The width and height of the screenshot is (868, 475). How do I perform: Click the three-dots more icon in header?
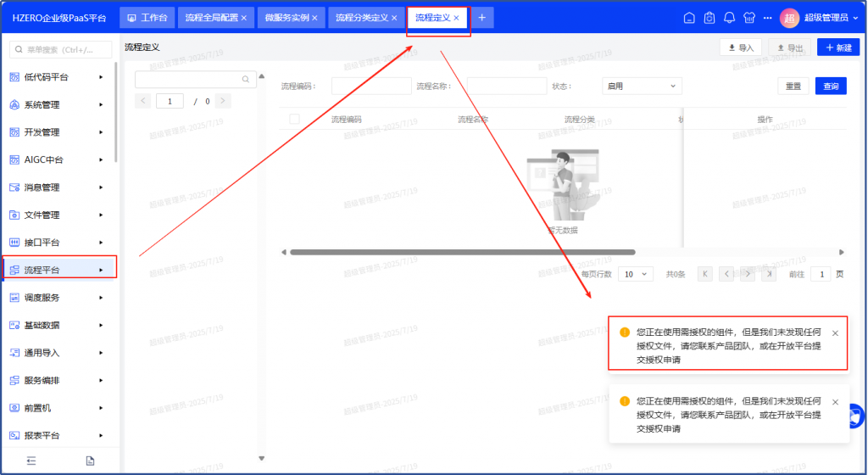point(768,18)
